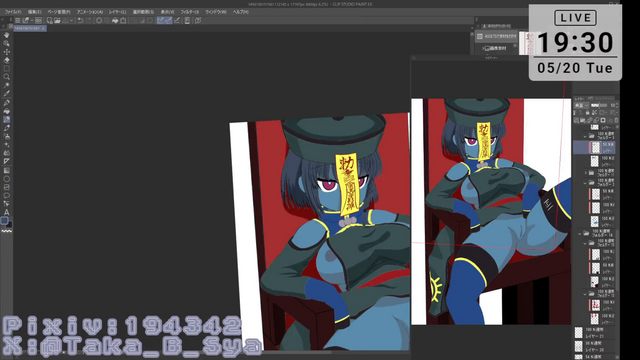Click the Open file folder icon
The image size is (640, 360).
(57, 20)
